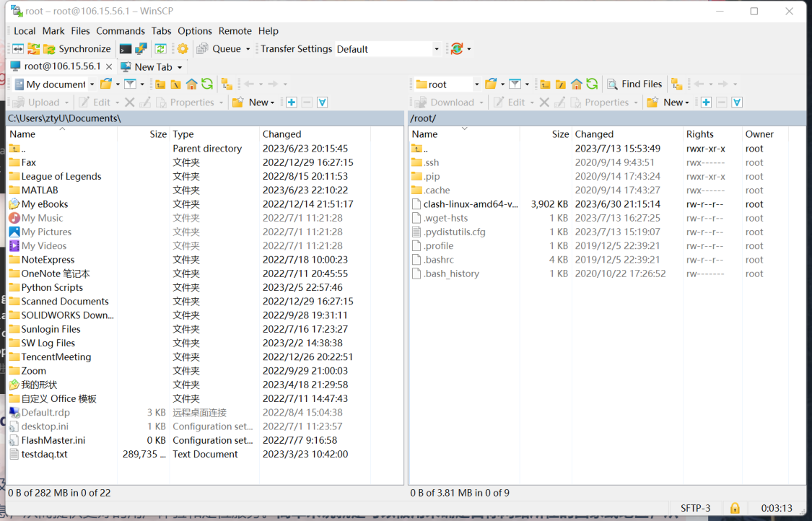Open the Mark menu
Viewport: 812px width, 521px height.
(53, 31)
